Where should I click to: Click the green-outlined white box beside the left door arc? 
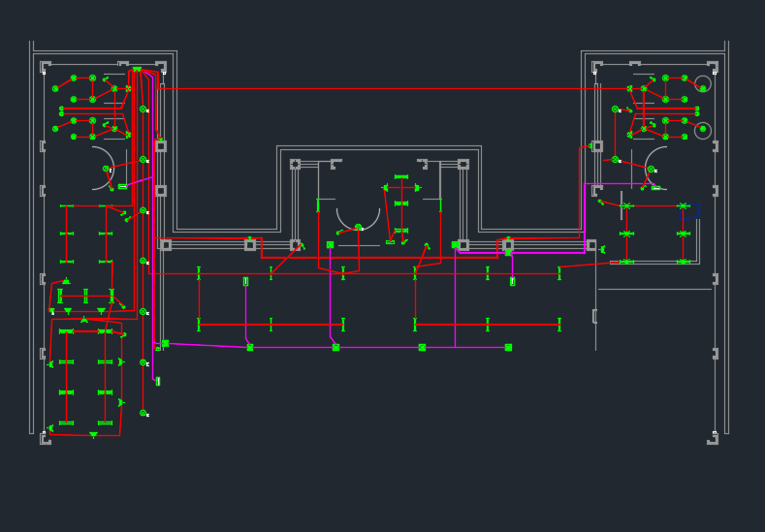tap(122, 186)
